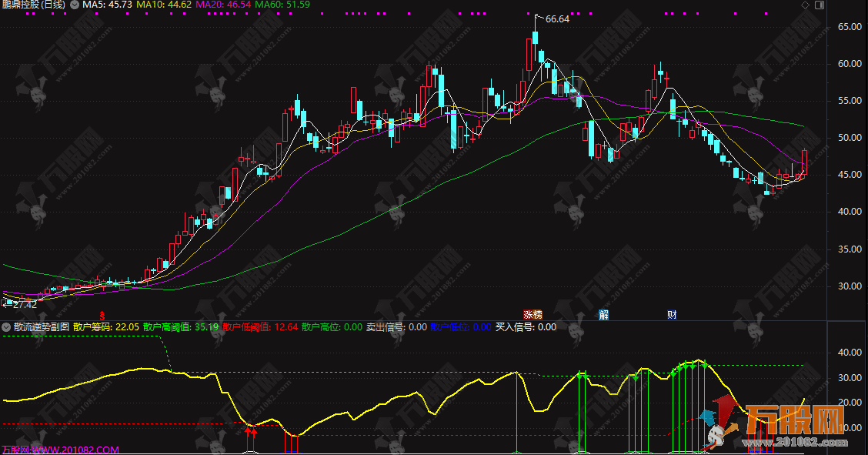Viewport: 868px width, 455px height.
Task: Click the diamond icon at top right
Action: tap(805, 5)
